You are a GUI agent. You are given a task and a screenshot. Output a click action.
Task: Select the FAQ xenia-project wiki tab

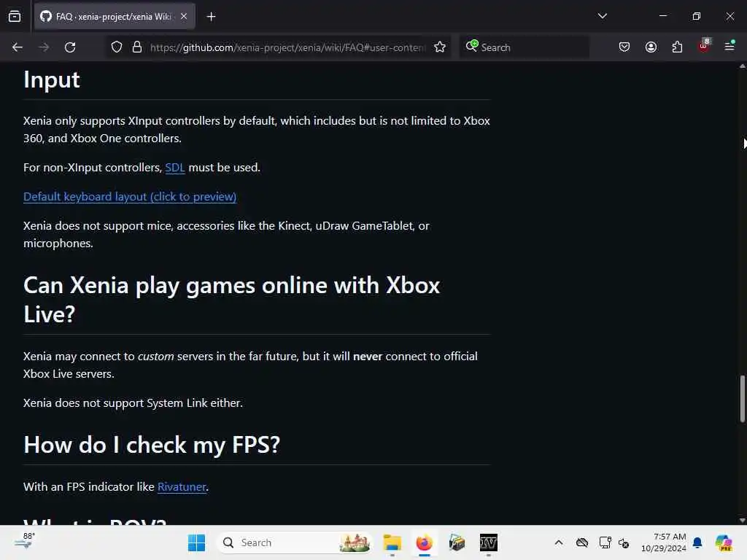[x=115, y=17]
